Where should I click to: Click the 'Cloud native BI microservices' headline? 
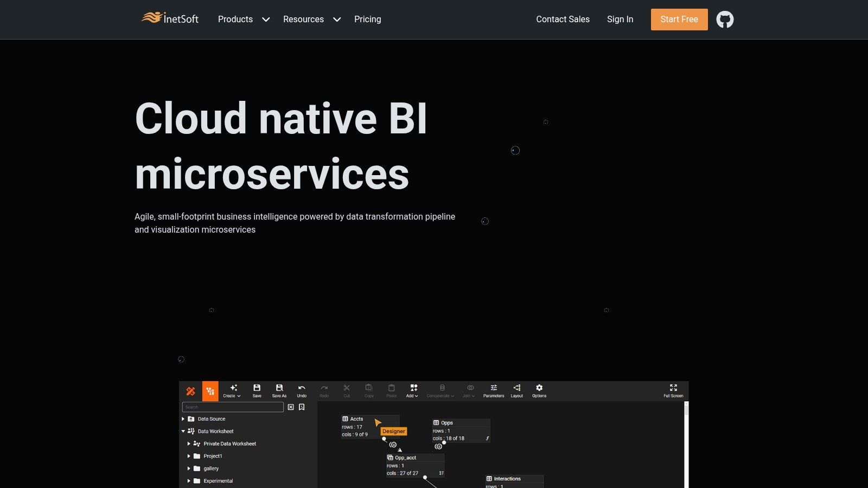click(x=281, y=146)
